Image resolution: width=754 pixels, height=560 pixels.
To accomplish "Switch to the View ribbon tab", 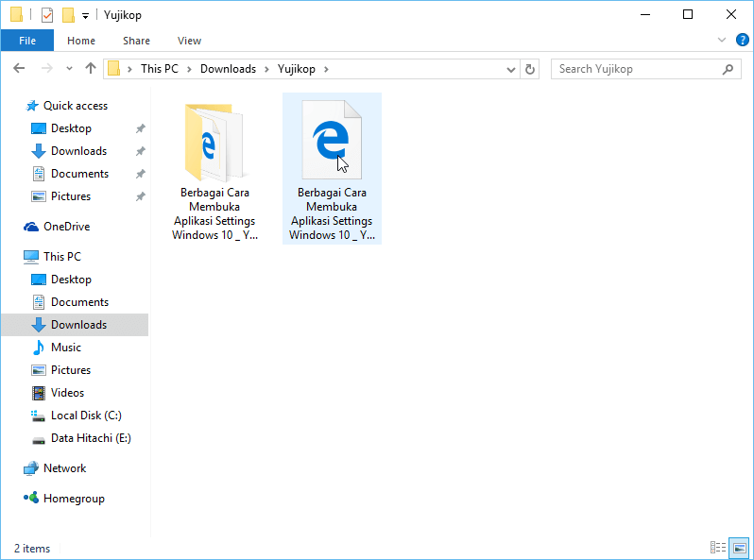I will coord(189,41).
